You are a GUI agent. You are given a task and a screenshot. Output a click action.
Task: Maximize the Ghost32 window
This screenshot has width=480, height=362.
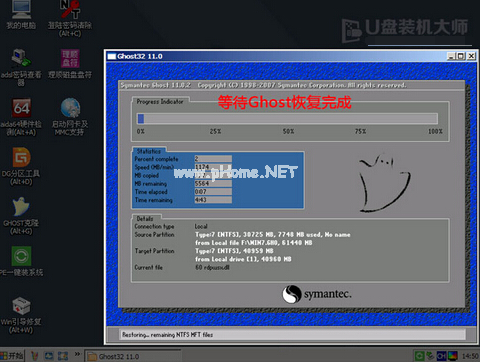point(461,56)
